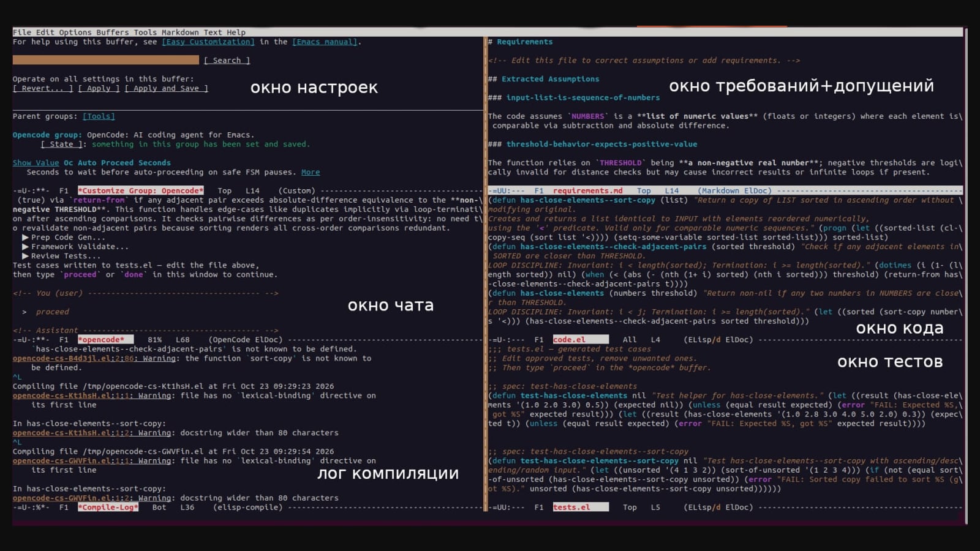980x551 pixels.
Task: Select the *Compile-Log* buffer name in mode line
Action: click(x=108, y=508)
